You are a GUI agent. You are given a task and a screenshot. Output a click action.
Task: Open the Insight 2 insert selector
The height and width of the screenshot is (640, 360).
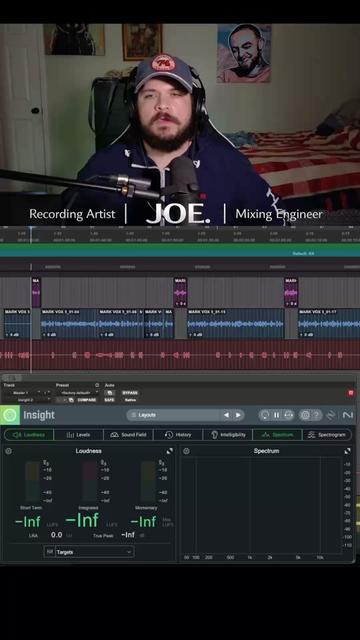[27, 400]
